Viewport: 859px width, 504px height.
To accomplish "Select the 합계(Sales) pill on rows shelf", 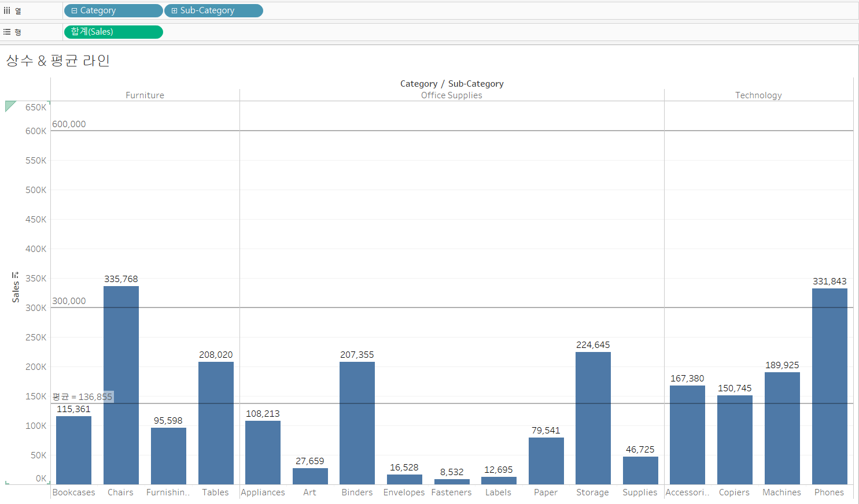I will tap(113, 32).
